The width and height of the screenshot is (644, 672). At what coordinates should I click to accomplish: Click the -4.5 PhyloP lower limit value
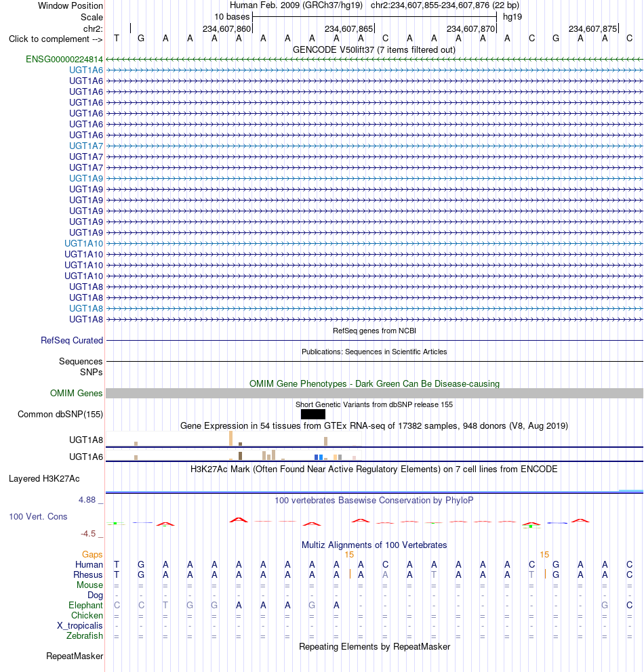(88, 534)
